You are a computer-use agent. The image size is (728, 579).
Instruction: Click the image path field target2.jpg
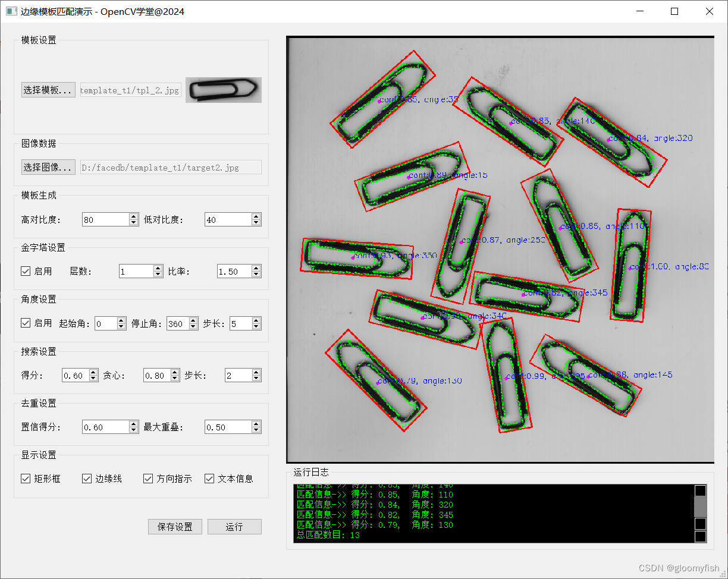coord(171,168)
